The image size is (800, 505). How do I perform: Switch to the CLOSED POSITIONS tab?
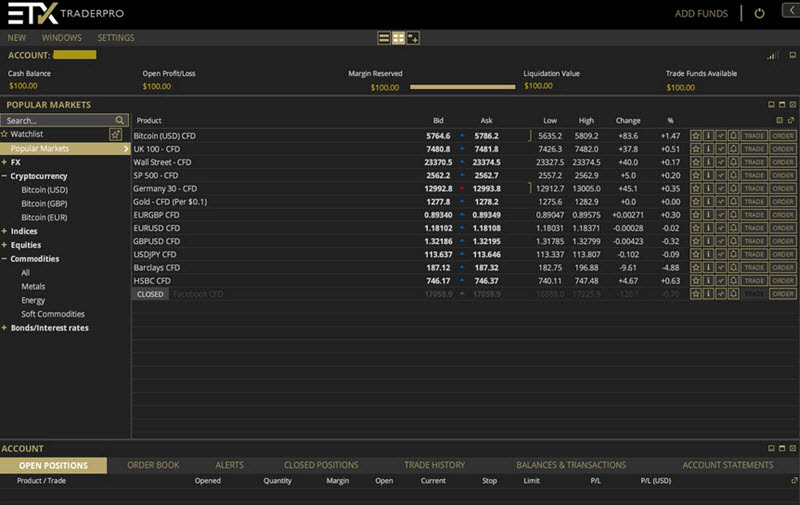pyautogui.click(x=321, y=465)
